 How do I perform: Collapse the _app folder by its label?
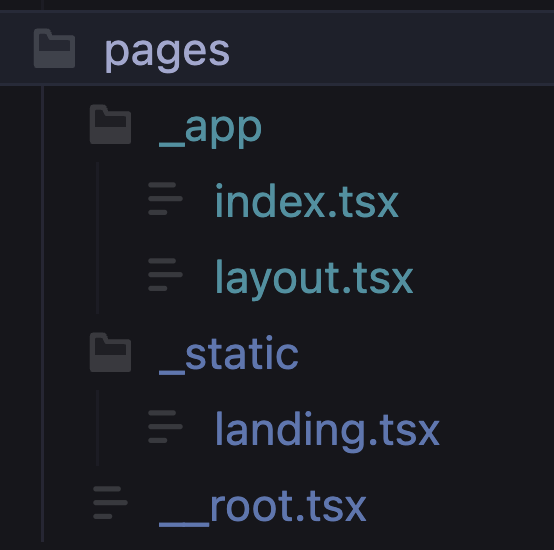[x=210, y=130]
